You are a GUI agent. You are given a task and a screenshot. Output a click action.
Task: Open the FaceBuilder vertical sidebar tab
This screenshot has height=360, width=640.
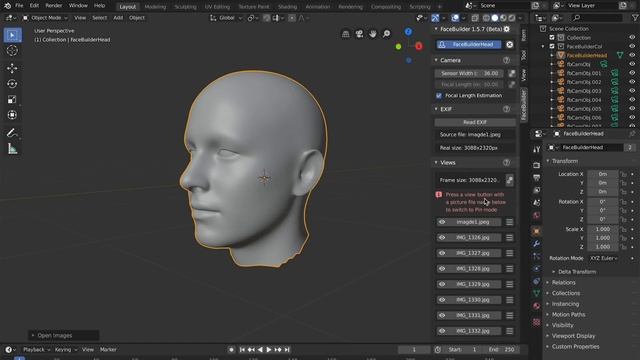524,105
